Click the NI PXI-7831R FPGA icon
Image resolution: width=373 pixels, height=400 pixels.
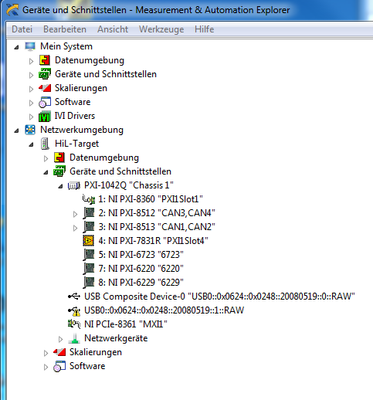pos(89,241)
